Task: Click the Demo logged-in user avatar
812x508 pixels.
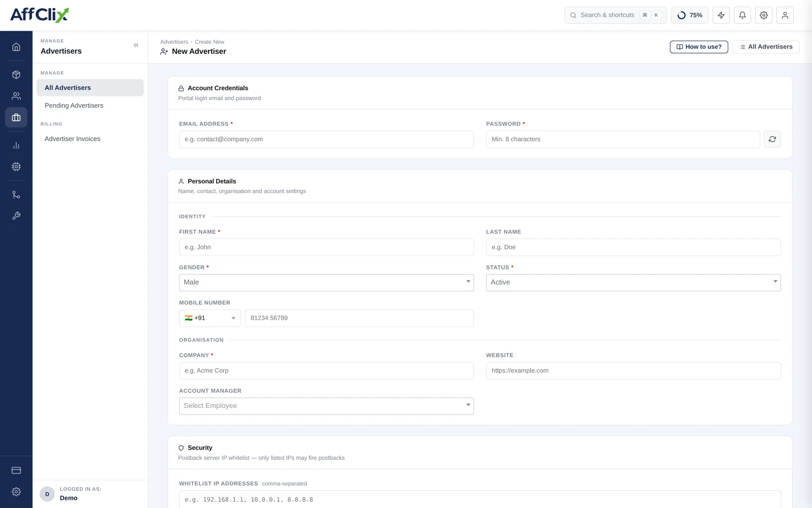Action: click(x=47, y=494)
